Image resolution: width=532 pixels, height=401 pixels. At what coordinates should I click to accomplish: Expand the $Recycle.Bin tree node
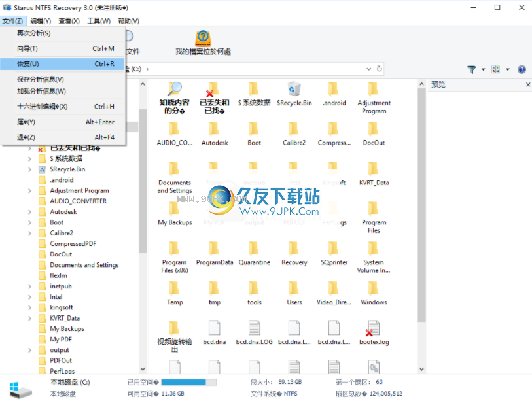[x=30, y=169]
